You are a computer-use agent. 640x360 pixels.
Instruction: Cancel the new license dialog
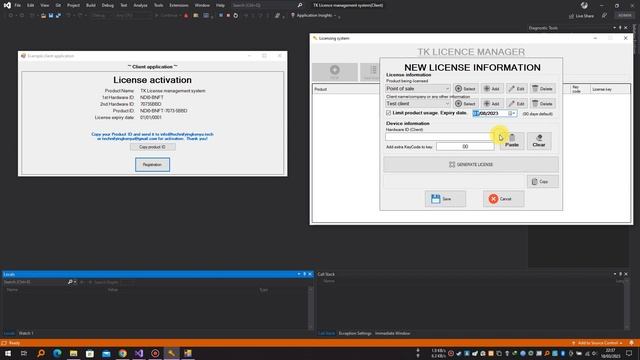click(x=503, y=199)
